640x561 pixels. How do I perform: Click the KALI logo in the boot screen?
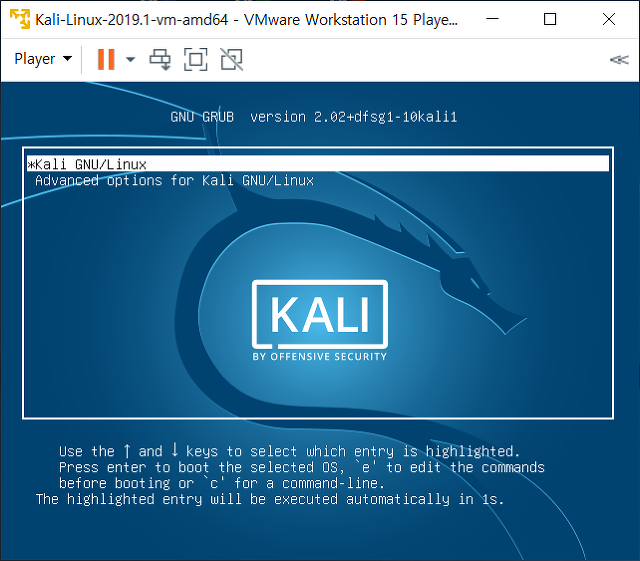point(320,320)
